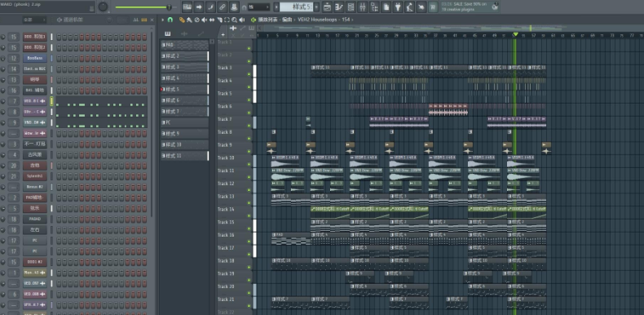Image resolution: width=644 pixels, height=315 pixels.
Task: Select the Select tool in playlist
Action: 227,20
